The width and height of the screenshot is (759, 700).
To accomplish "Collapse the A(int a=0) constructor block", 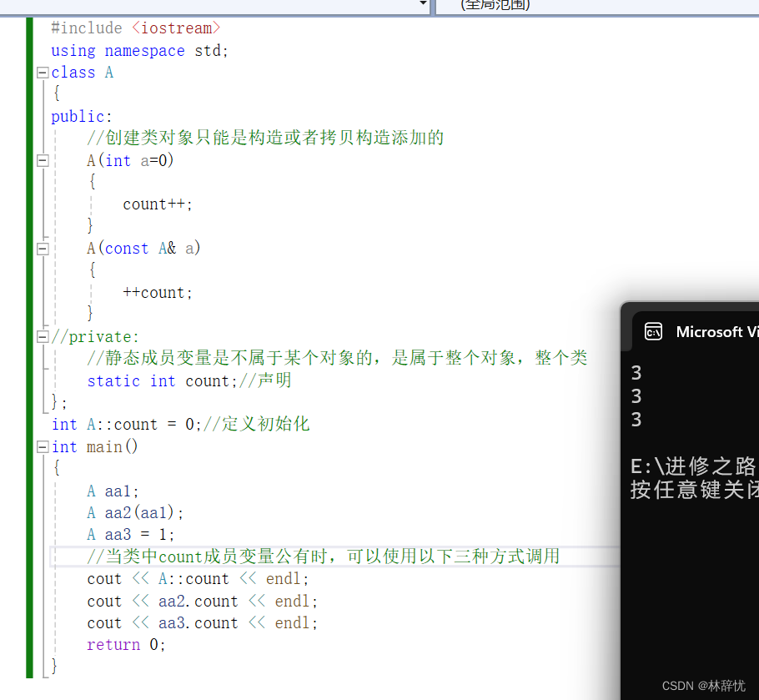I will pos(43,161).
